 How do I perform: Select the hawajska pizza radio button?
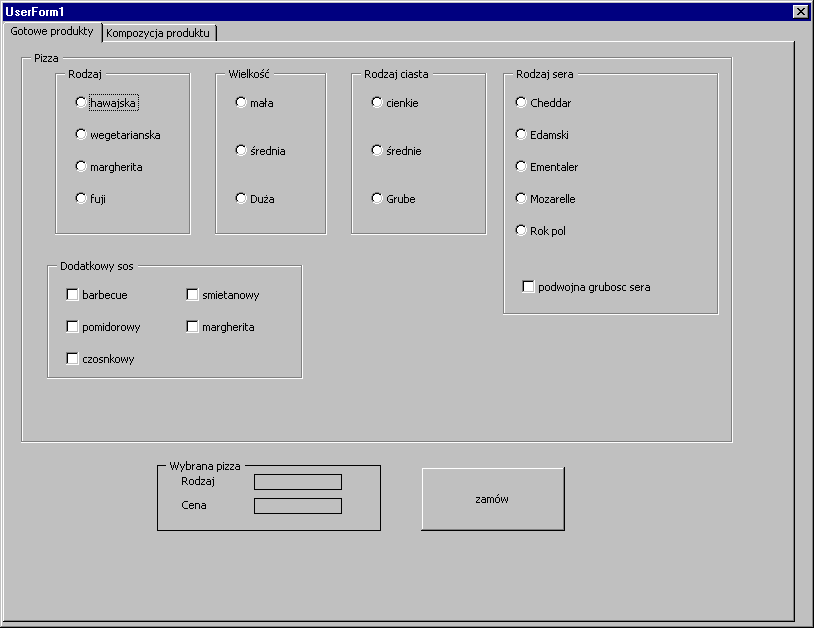(81, 102)
